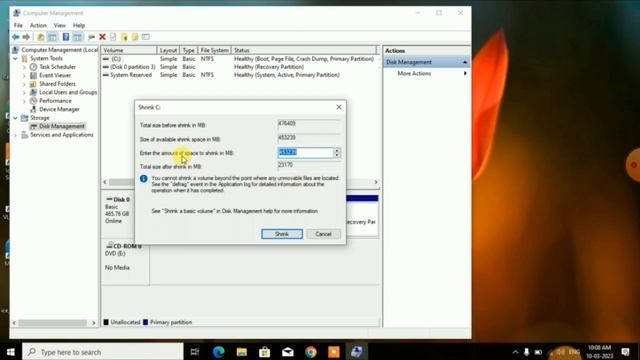Click the Properties sheet icon beside red X
Screen dimensions: 640x360
[113, 37]
